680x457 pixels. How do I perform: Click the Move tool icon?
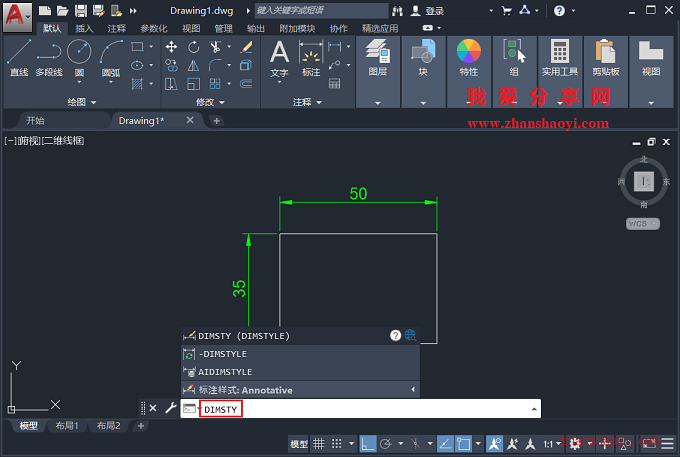coord(171,47)
